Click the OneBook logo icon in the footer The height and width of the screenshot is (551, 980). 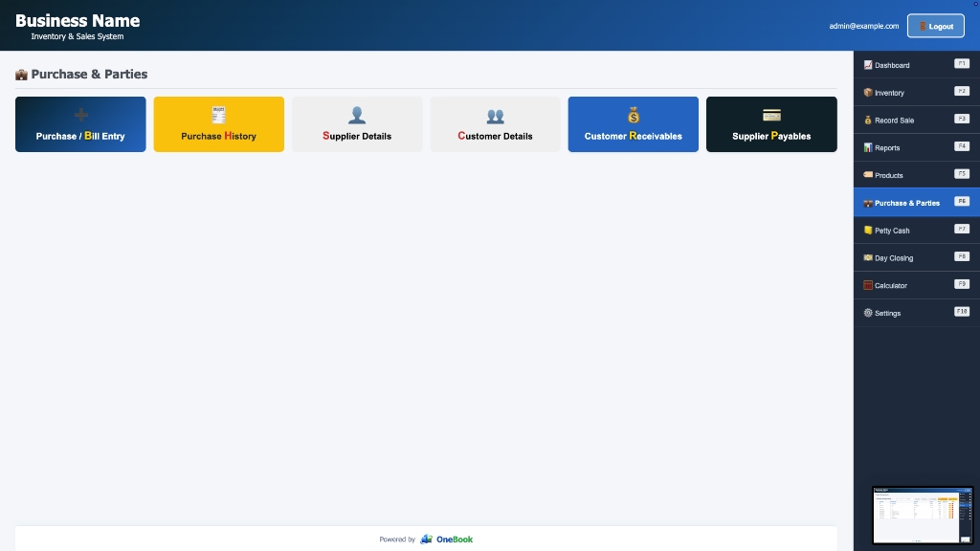coord(426,540)
